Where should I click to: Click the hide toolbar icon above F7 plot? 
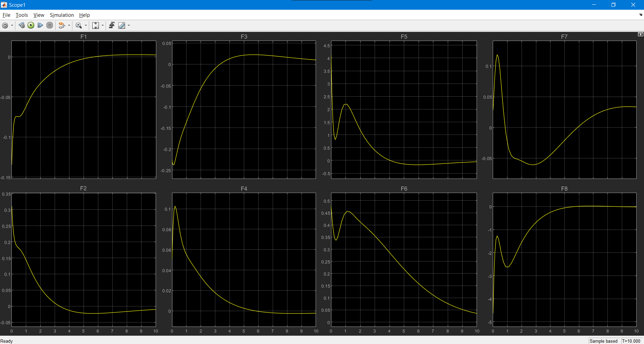(640, 35)
